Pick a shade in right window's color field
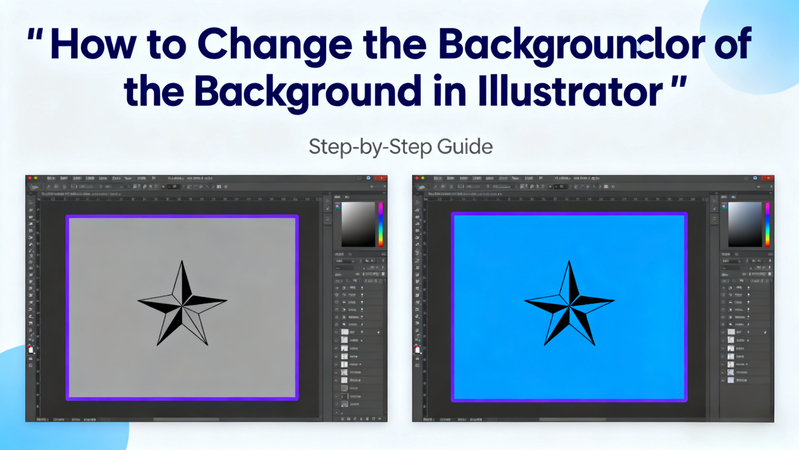Viewport: 799px width, 450px height. (x=744, y=224)
